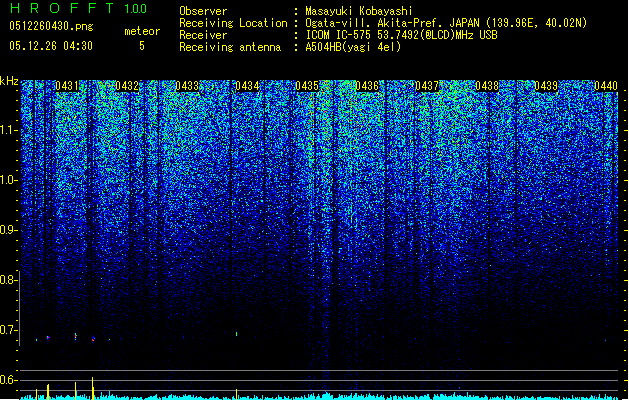Click the 0440 time marker
This screenshot has width=629, height=400.
pos(606,86)
